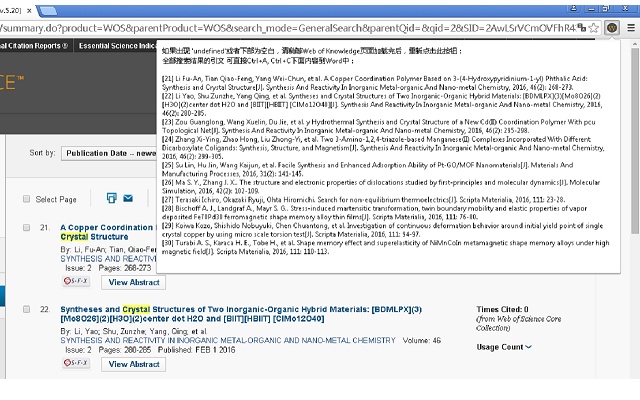Open the journal link for record 22
The image size is (640, 400).
coord(228,340)
